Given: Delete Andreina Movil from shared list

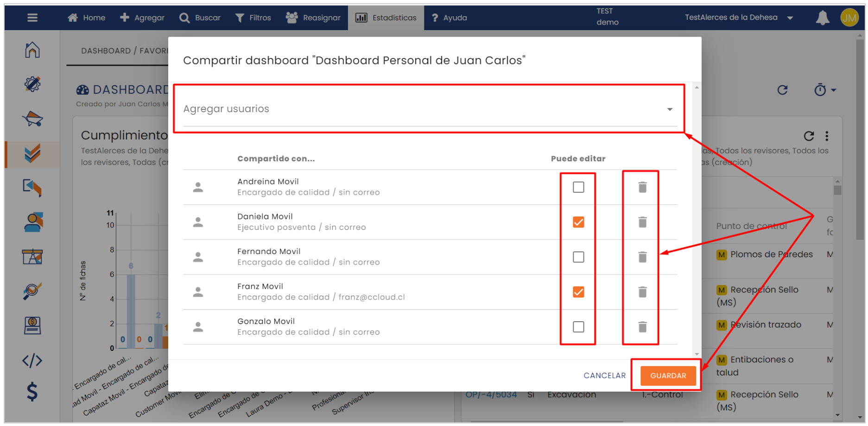Looking at the screenshot, I should coord(642,187).
